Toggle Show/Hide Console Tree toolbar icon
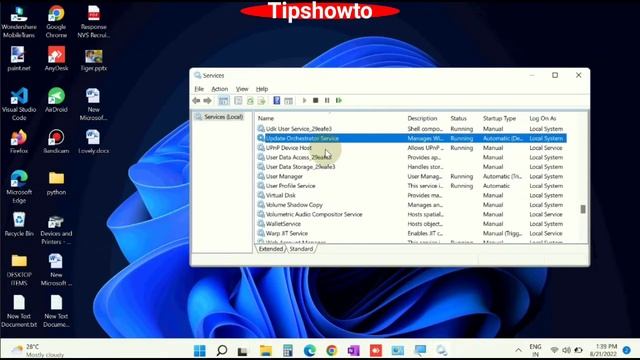This screenshot has height=360, width=640. point(223,100)
